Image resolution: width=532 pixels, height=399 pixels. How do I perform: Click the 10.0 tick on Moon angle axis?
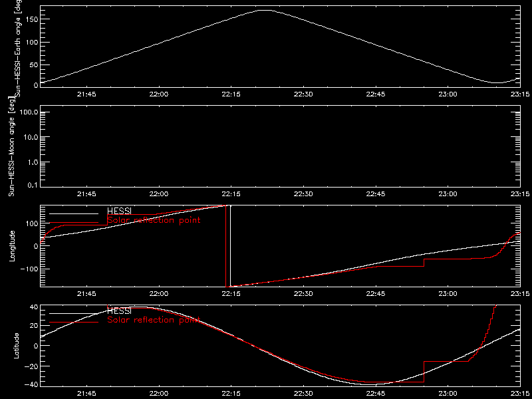tap(31, 137)
